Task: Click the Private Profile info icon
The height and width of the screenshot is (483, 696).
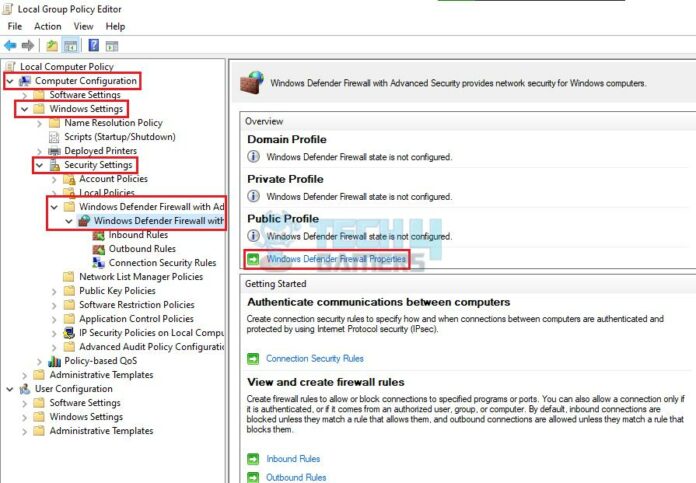Action: click(x=253, y=196)
